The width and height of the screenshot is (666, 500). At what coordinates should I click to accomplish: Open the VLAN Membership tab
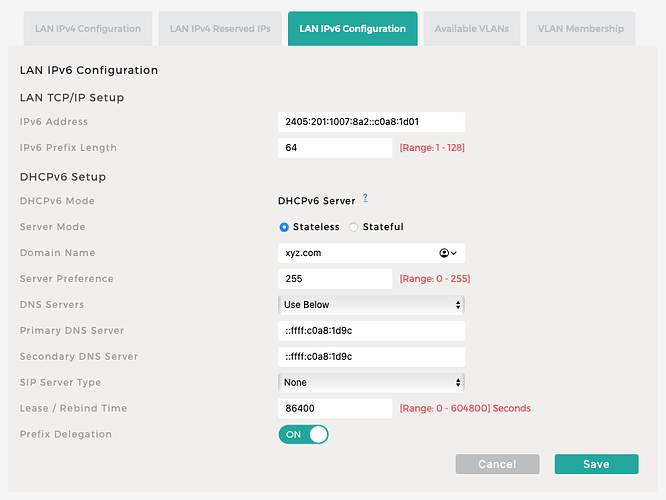click(x=580, y=29)
